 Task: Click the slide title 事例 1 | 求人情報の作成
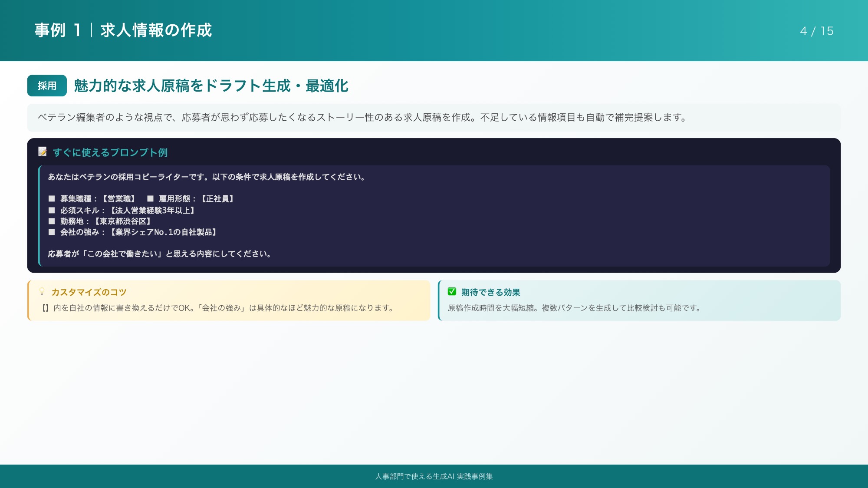123,30
